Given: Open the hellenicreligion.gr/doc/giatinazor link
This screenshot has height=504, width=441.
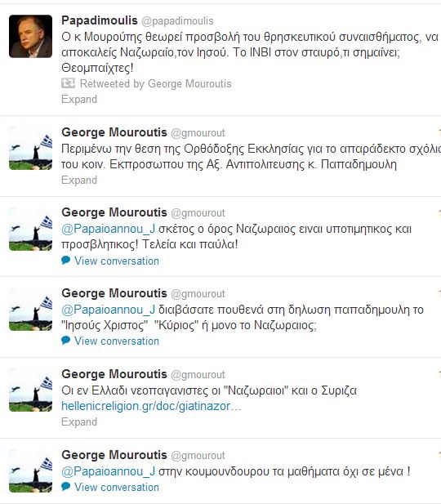Looking at the screenshot, I should point(151,406).
